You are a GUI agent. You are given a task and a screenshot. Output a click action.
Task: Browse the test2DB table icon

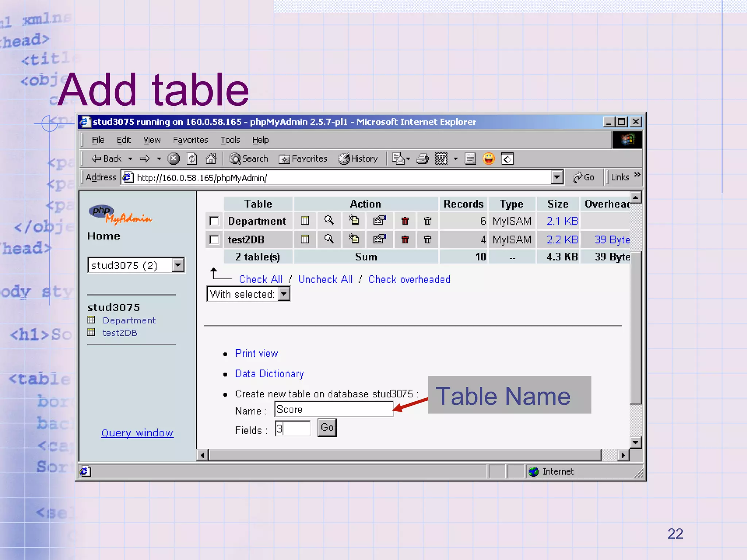(x=305, y=239)
